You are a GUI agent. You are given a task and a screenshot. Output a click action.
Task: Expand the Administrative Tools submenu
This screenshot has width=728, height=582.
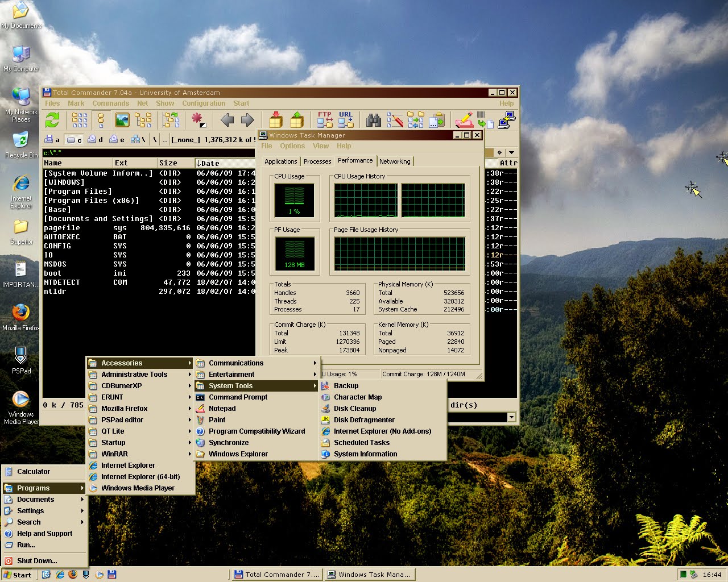(x=140, y=375)
